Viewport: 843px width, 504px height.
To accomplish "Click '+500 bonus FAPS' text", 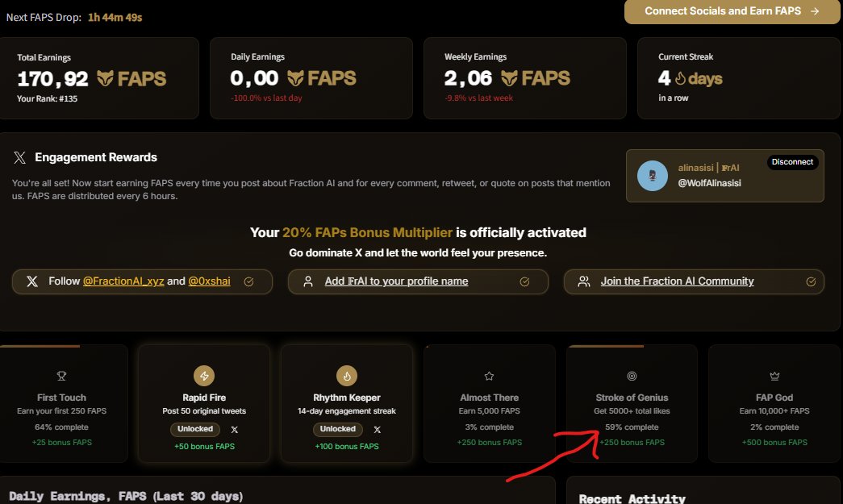I will [x=774, y=442].
